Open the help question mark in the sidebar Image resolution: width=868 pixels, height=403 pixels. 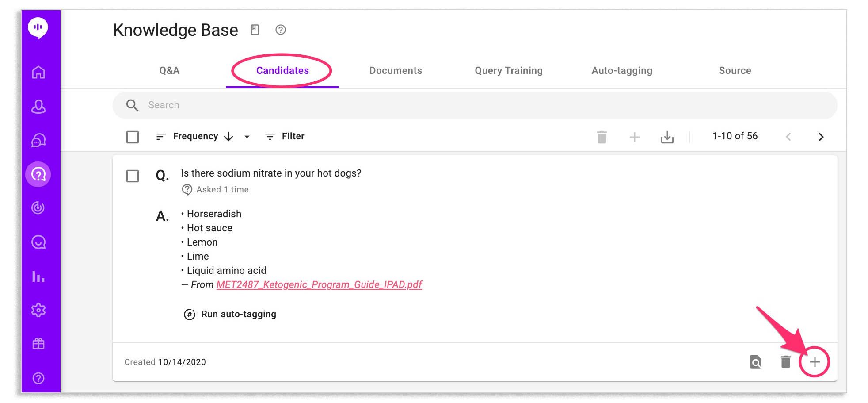click(x=38, y=378)
